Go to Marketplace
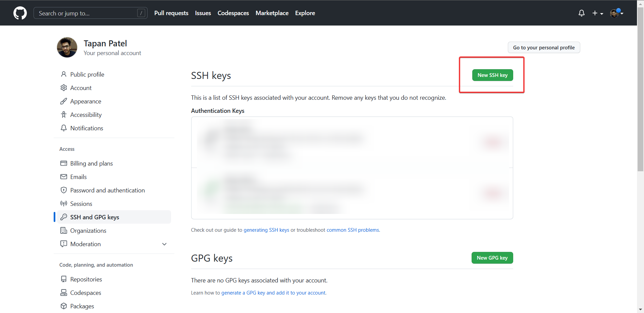This screenshot has width=644, height=313. [x=272, y=13]
